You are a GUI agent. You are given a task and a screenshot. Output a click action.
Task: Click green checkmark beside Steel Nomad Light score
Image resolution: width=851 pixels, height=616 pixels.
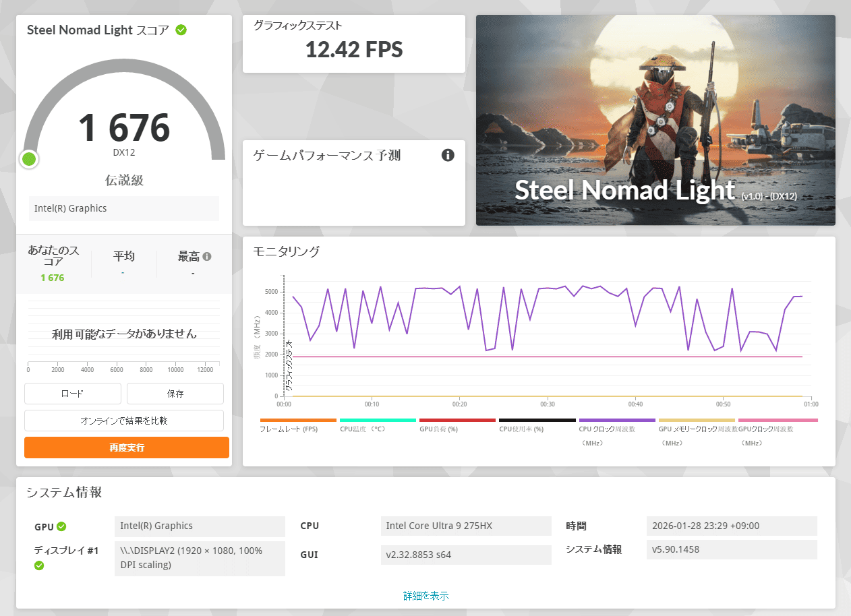click(181, 30)
